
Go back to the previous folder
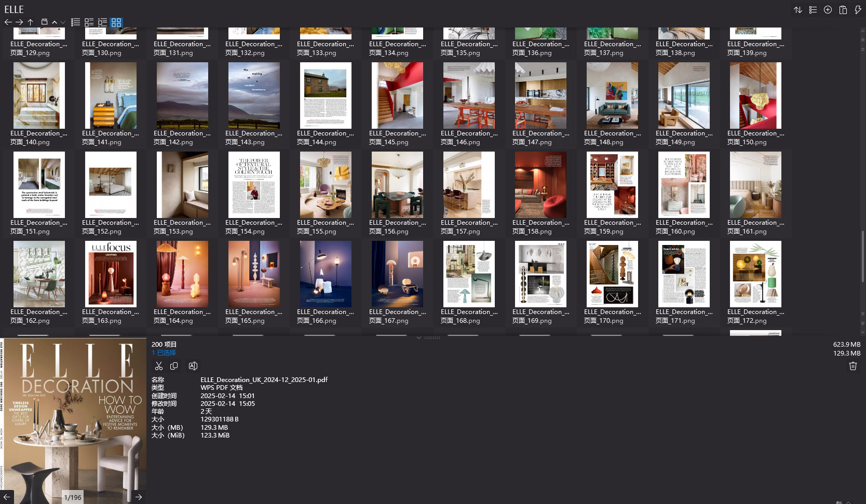[8, 22]
